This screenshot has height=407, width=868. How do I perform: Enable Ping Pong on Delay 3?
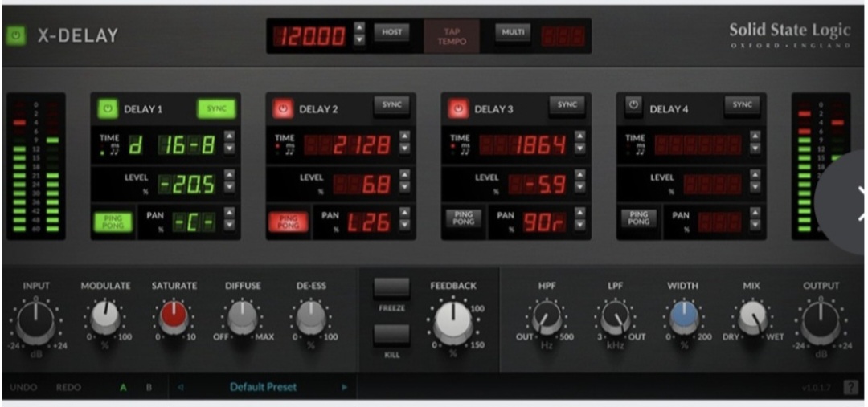point(463,218)
